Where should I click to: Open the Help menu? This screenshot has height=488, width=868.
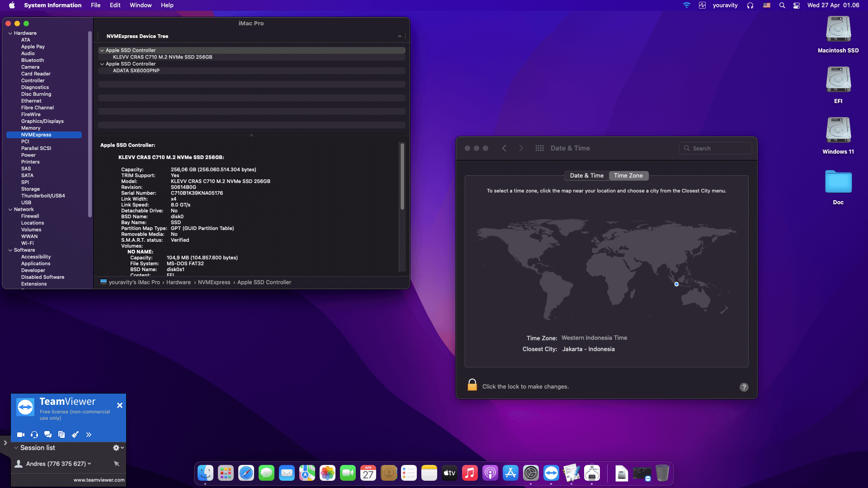pyautogui.click(x=167, y=5)
